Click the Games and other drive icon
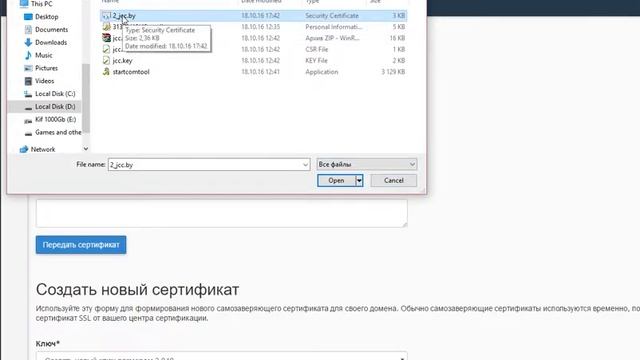 click(x=28, y=133)
